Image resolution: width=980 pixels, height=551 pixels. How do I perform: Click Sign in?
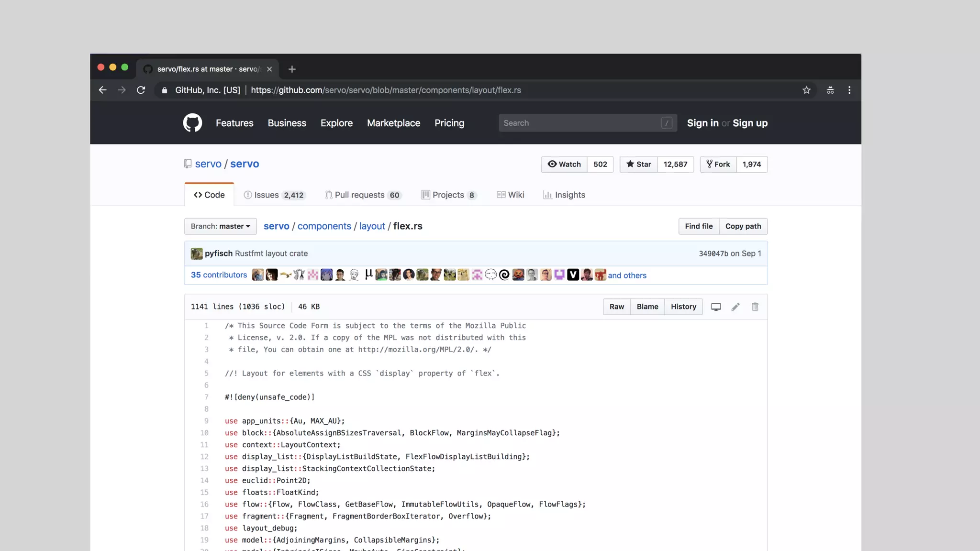(x=702, y=123)
